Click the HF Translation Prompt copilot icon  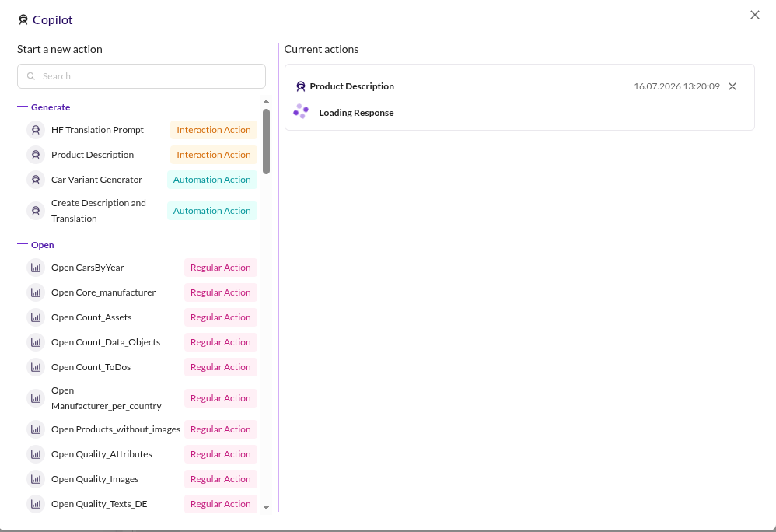(x=36, y=130)
